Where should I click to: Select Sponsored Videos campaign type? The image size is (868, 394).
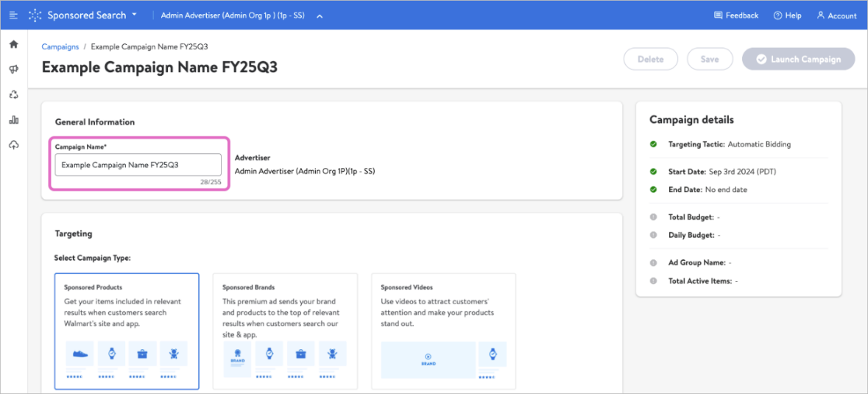[x=443, y=331]
